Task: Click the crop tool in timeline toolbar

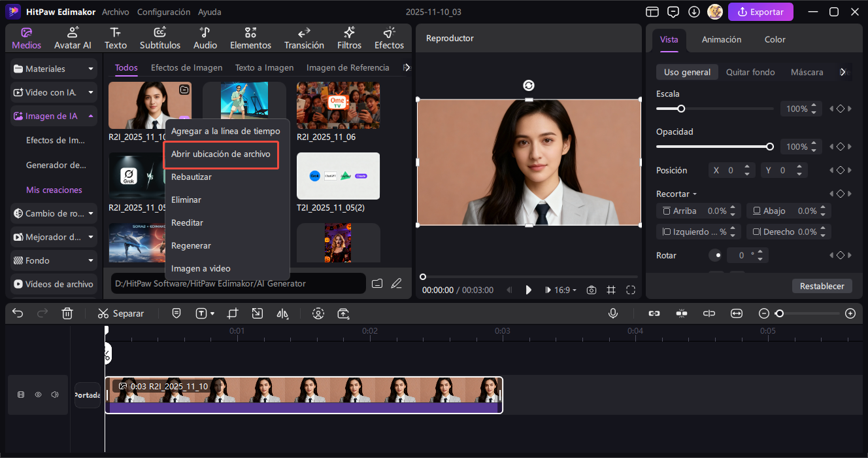Action: 233,313
